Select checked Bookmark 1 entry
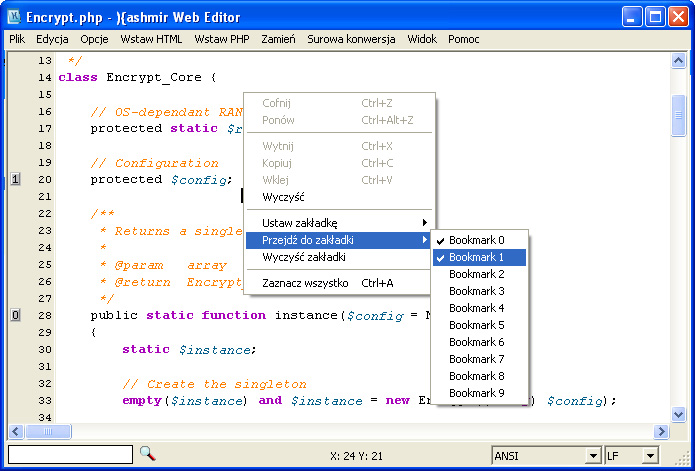 tap(478, 257)
